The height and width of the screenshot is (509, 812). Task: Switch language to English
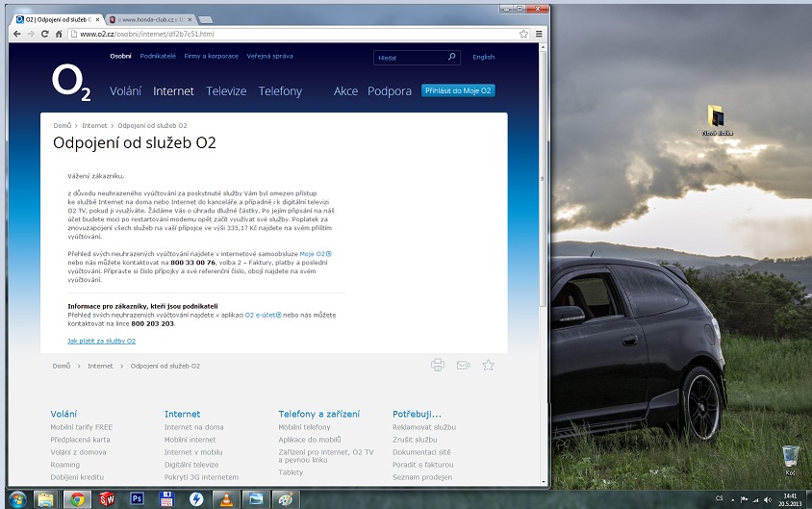483,57
